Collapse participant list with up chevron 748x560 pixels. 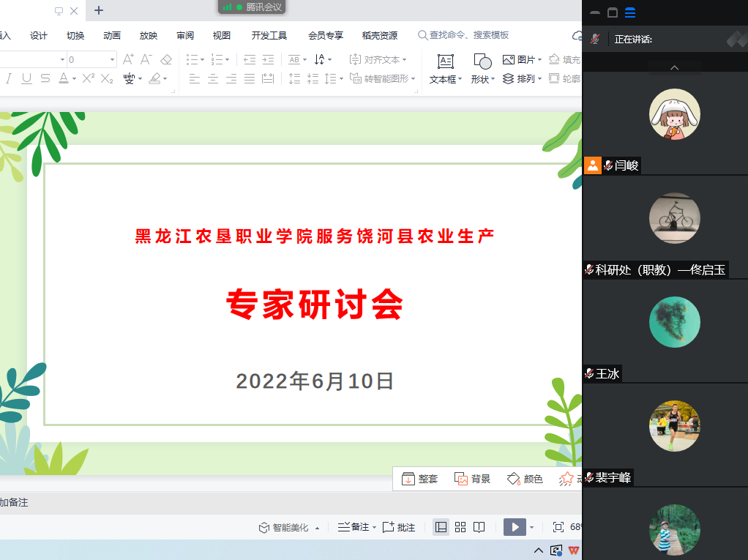(x=675, y=68)
